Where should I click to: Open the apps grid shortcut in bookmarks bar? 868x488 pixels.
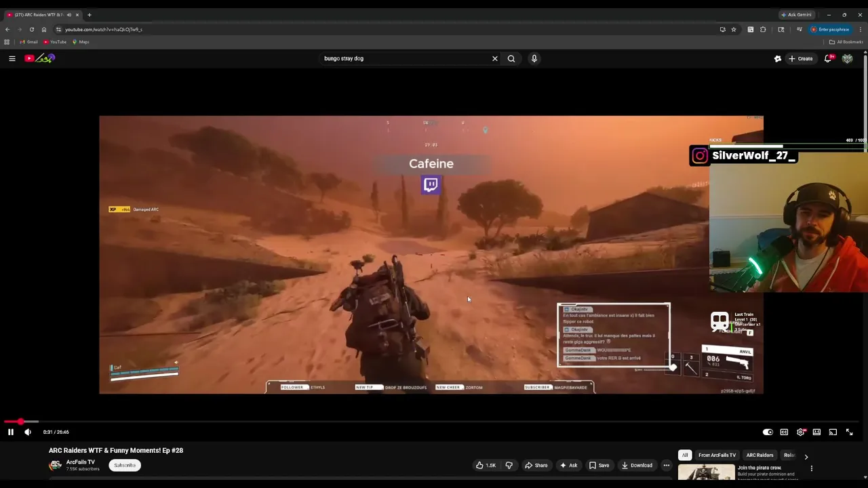pyautogui.click(x=7, y=42)
